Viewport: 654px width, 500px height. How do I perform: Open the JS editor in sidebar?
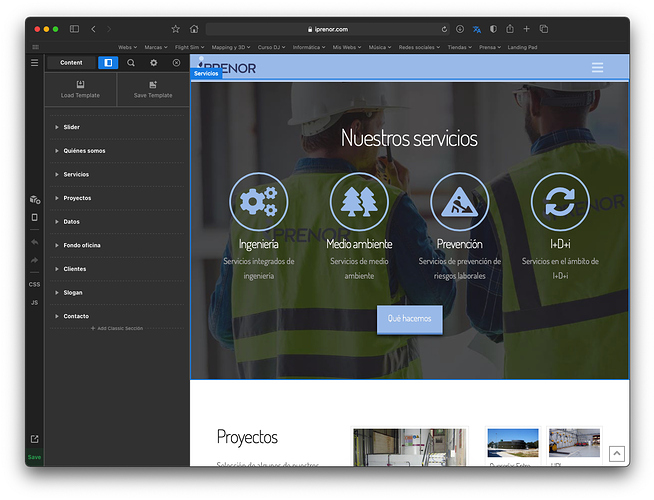point(35,303)
